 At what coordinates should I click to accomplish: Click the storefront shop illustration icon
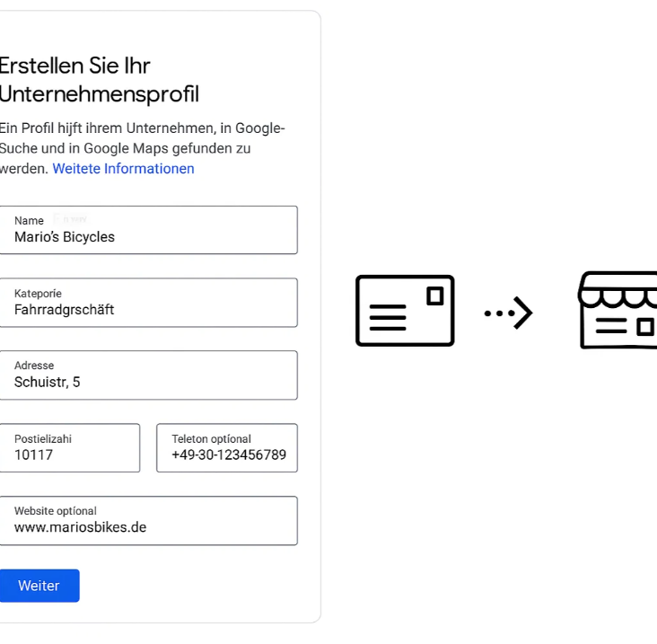coord(618,310)
